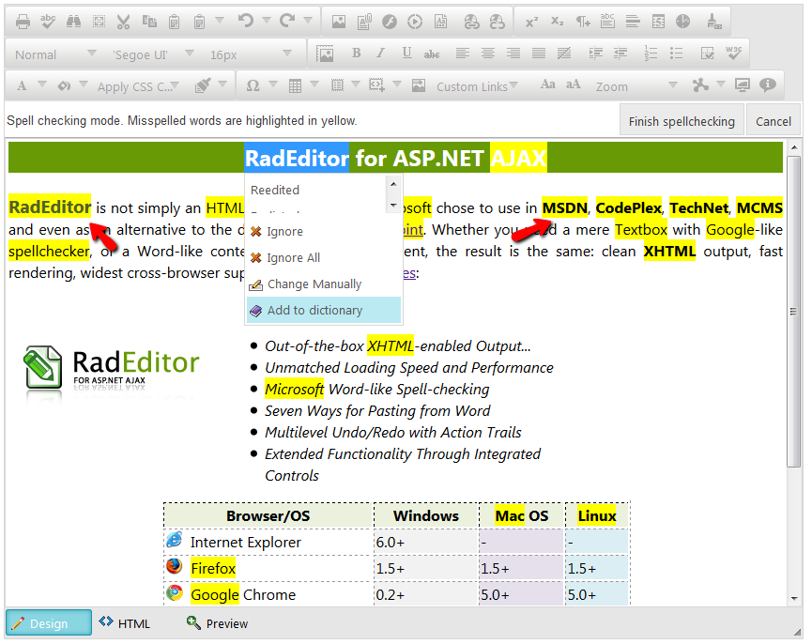This screenshot has height=644, width=812.
Task: Expand the Insert Symbol dropdown arrow
Action: coord(273,84)
